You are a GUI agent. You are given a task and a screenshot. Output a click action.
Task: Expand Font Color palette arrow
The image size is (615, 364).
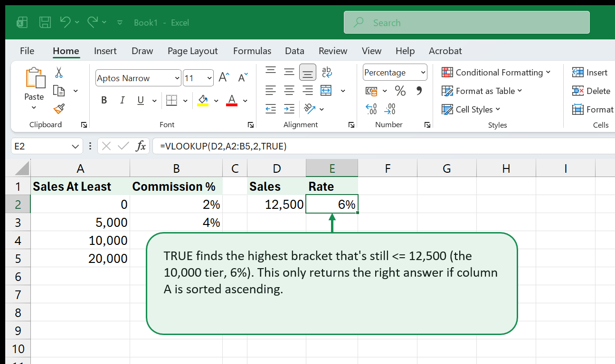pyautogui.click(x=245, y=101)
